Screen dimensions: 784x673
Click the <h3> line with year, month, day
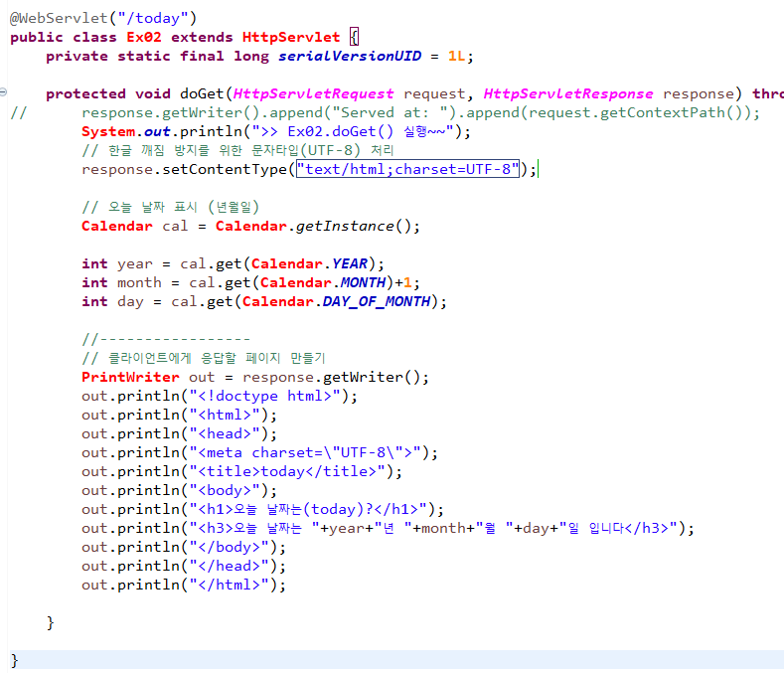tap(388, 528)
